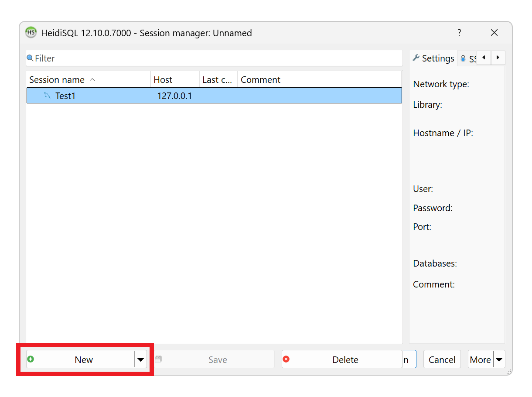532x397 pixels.
Task: Click the Library label
Action: 427,105
